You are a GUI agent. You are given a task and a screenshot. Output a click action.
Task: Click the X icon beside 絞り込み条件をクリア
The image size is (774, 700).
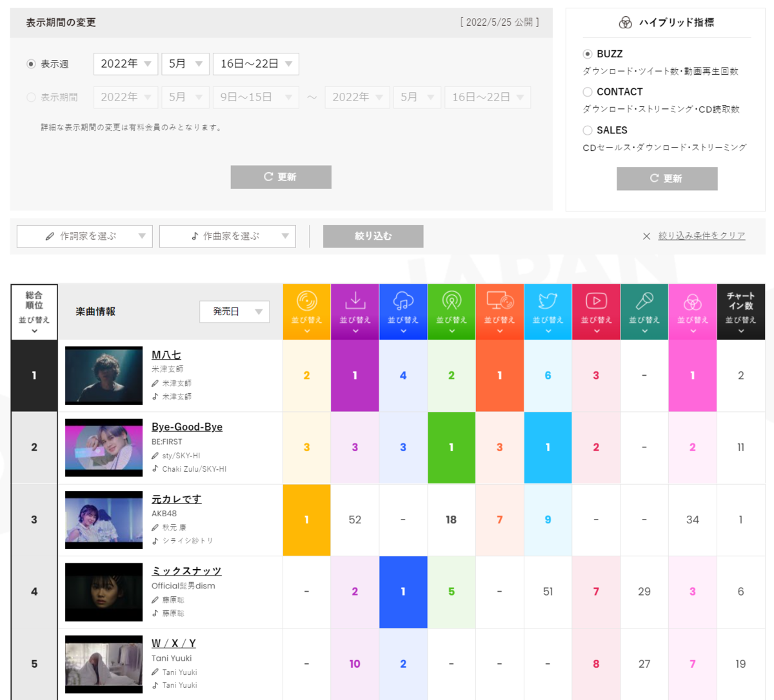click(646, 237)
